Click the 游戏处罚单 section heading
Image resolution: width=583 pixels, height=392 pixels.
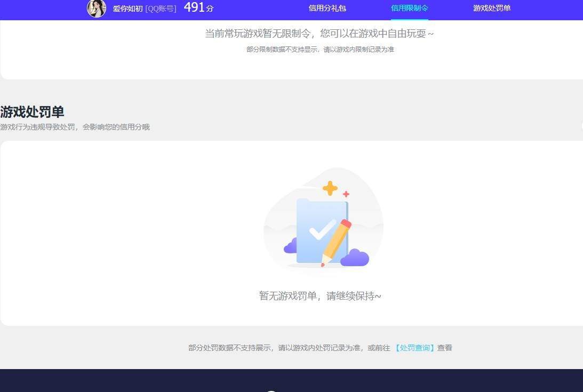click(x=33, y=111)
